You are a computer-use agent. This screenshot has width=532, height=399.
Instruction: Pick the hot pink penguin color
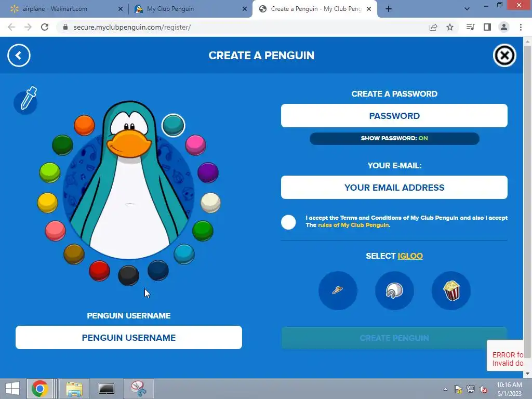195,145
